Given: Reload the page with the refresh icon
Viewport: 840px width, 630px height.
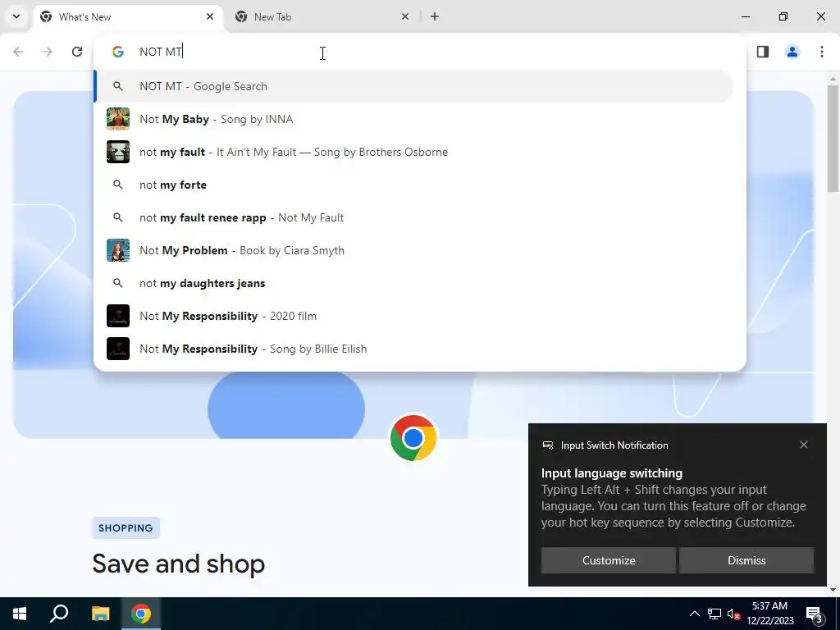Looking at the screenshot, I should pyautogui.click(x=77, y=52).
